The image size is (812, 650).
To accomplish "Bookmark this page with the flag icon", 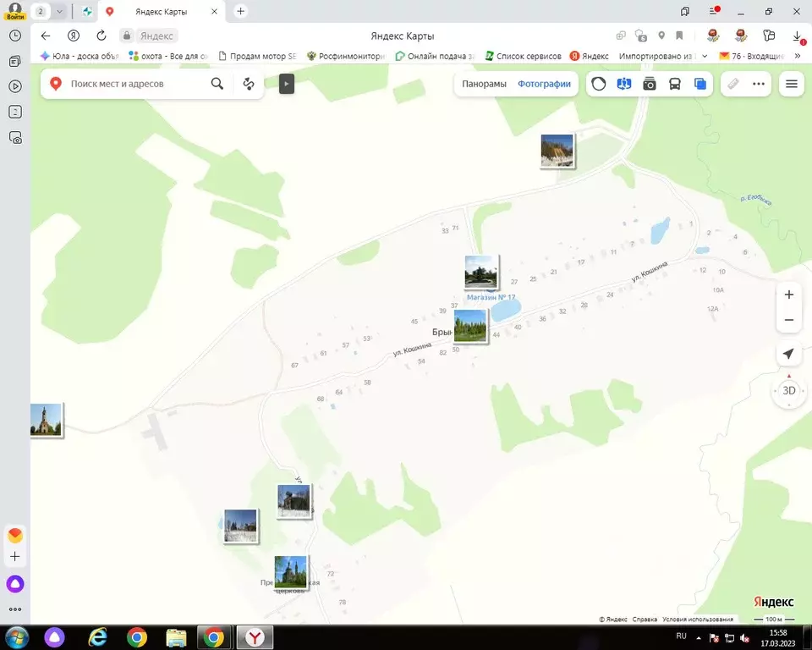I will click(x=679, y=36).
